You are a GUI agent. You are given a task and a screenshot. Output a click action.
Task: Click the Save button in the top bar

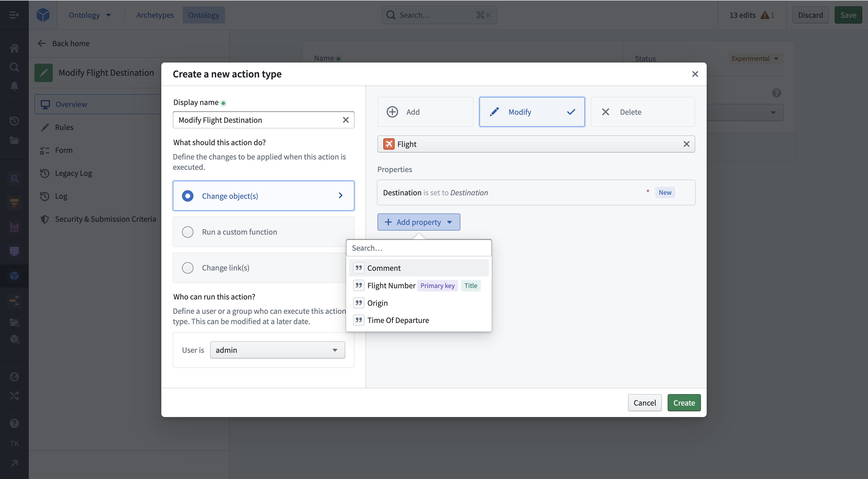pyautogui.click(x=848, y=15)
